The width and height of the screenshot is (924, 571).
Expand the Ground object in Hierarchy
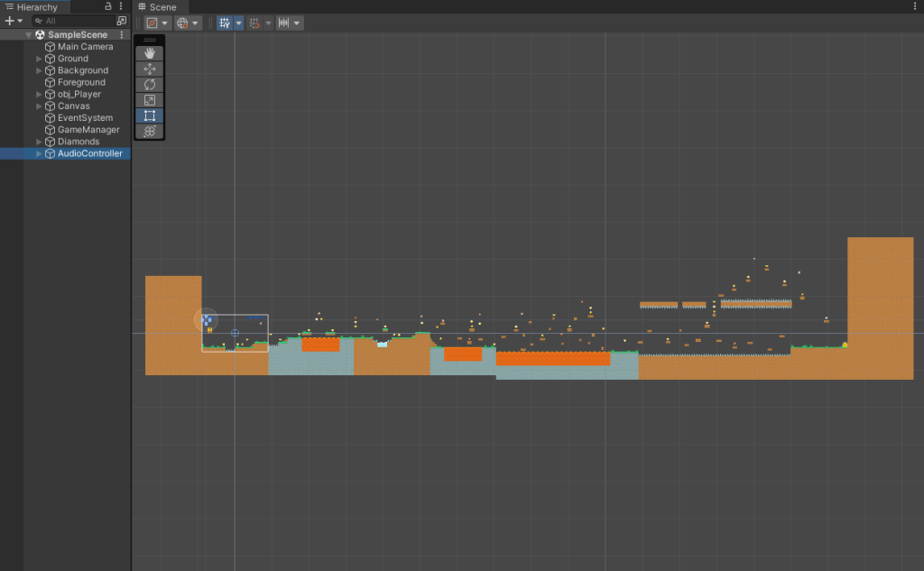click(x=39, y=59)
